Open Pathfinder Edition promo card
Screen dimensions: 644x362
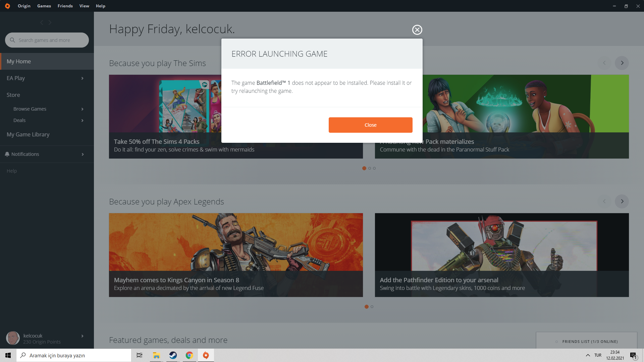[x=502, y=255]
